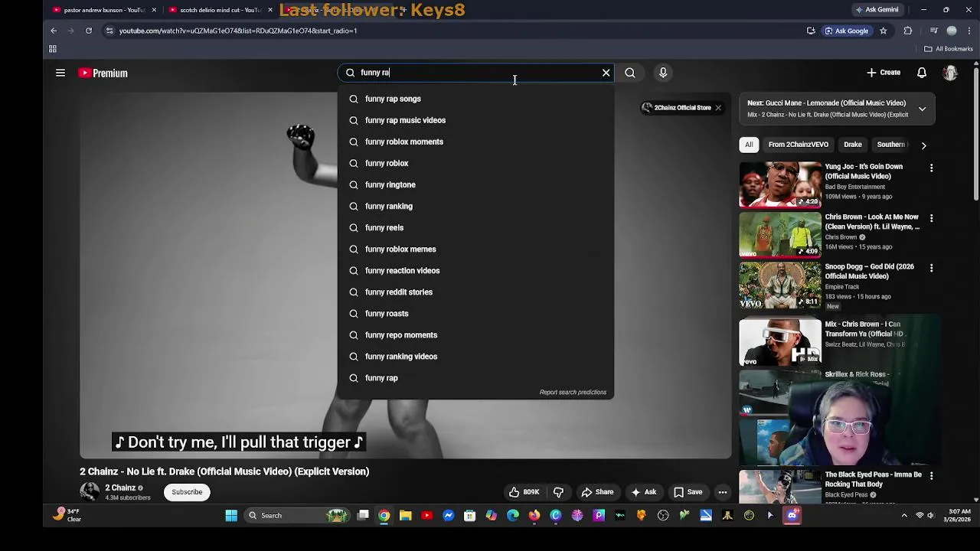Select the 'Drake' filter chip
This screenshot has height=551, width=980.
[853, 145]
